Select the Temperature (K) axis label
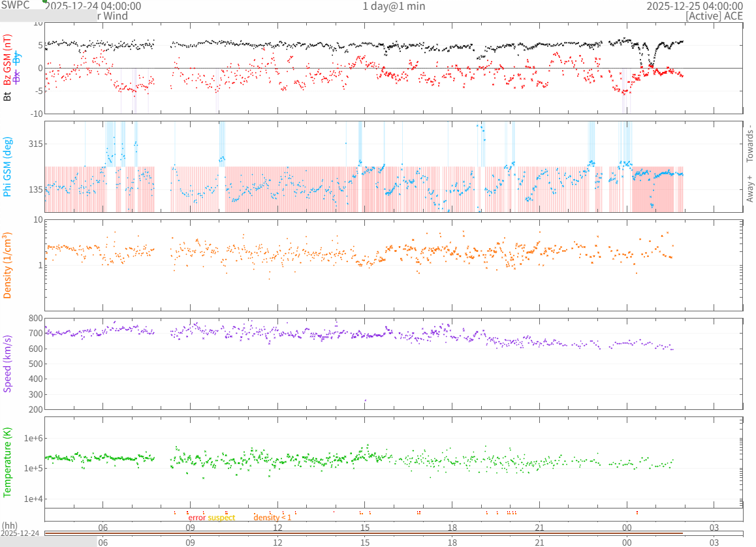This screenshot has height=547, width=756. [x=8, y=461]
